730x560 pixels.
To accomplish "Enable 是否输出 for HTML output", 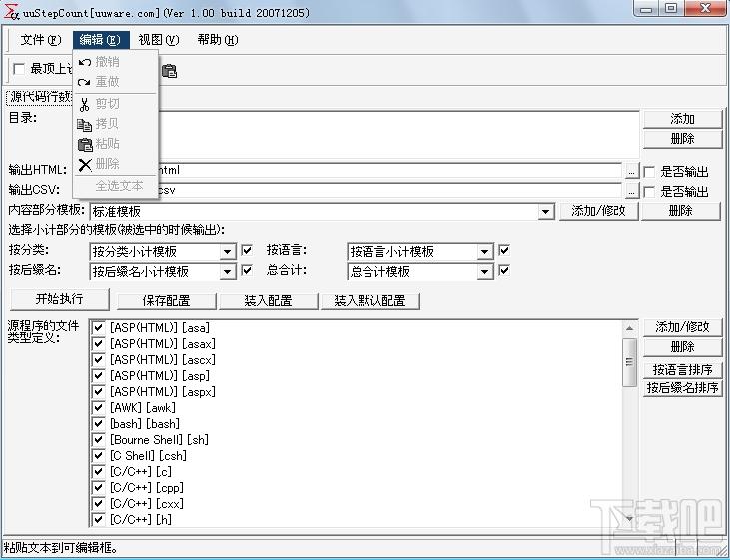I will point(649,172).
